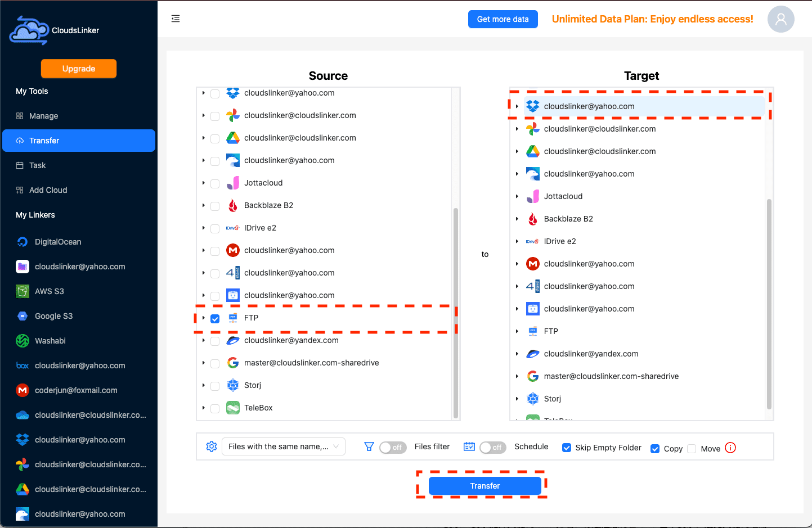
Task: Select Washabi in My Linkers
Action: pos(50,341)
